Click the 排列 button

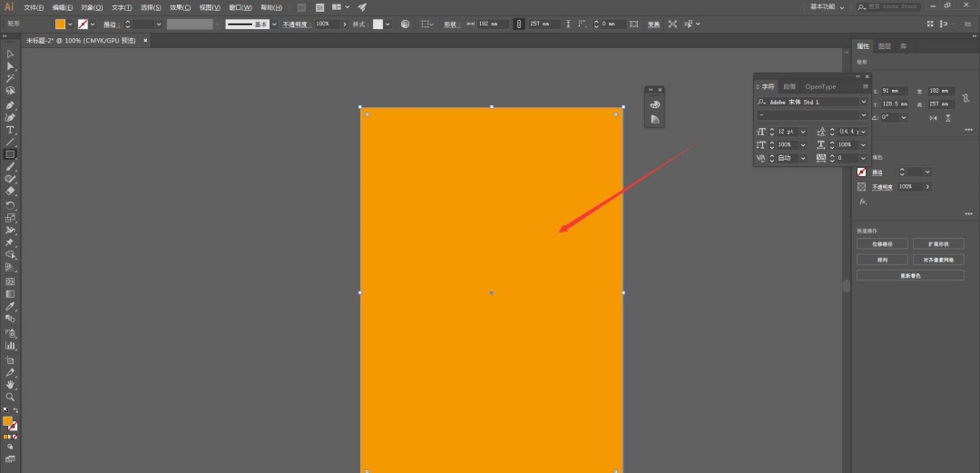click(882, 260)
